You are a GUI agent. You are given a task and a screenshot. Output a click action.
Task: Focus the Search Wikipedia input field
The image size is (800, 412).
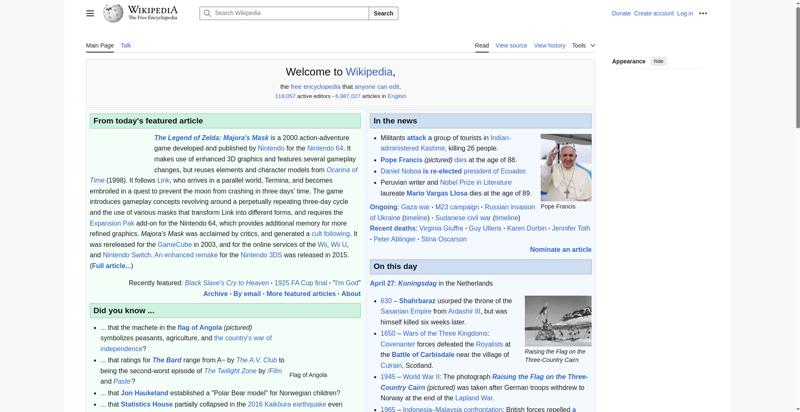[x=284, y=13]
